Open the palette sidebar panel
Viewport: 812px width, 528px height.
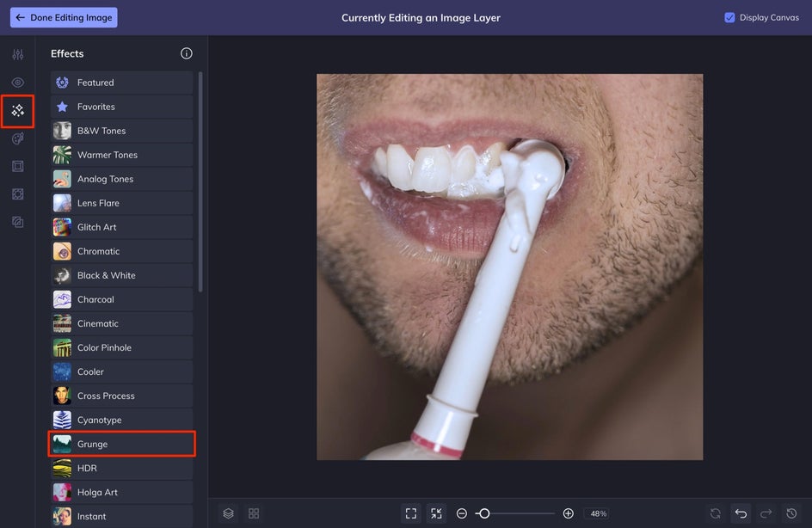17,138
